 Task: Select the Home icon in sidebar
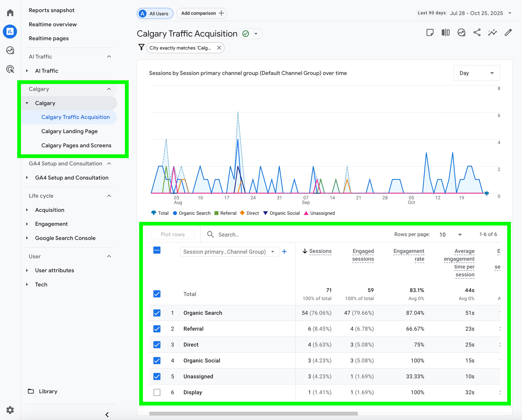tap(10, 12)
